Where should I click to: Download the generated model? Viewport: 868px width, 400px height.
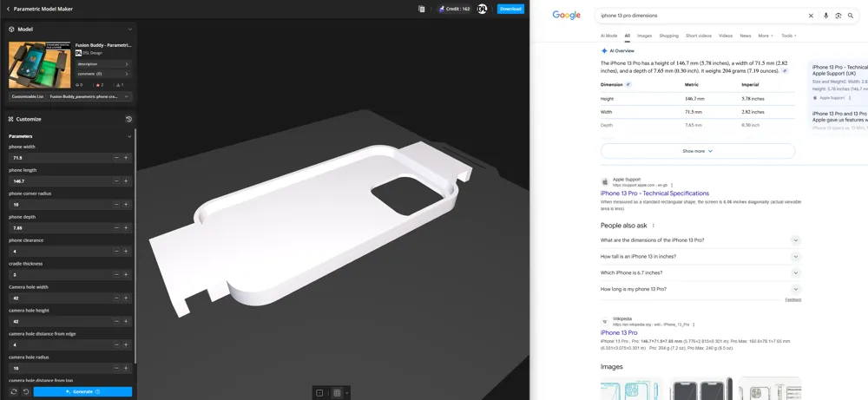pos(510,9)
